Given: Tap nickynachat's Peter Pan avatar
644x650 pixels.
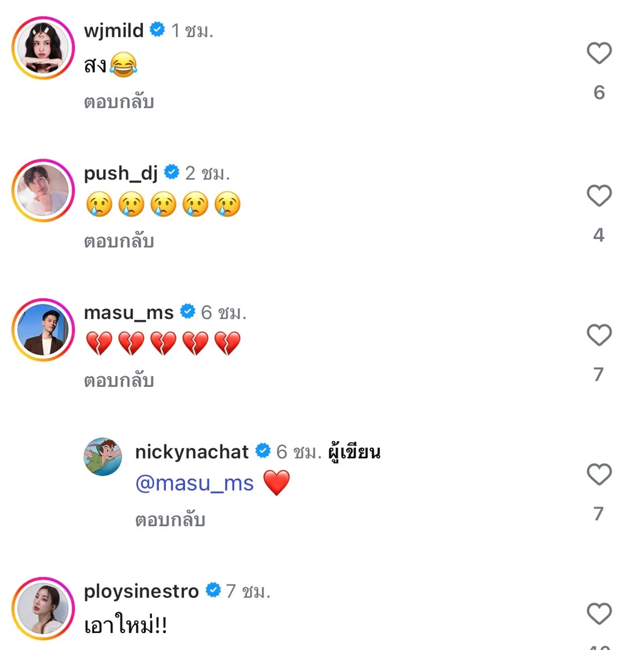Looking at the screenshot, I should tap(103, 457).
